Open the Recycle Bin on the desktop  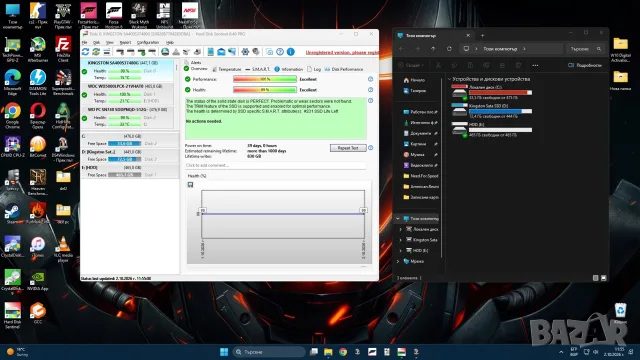[620, 313]
